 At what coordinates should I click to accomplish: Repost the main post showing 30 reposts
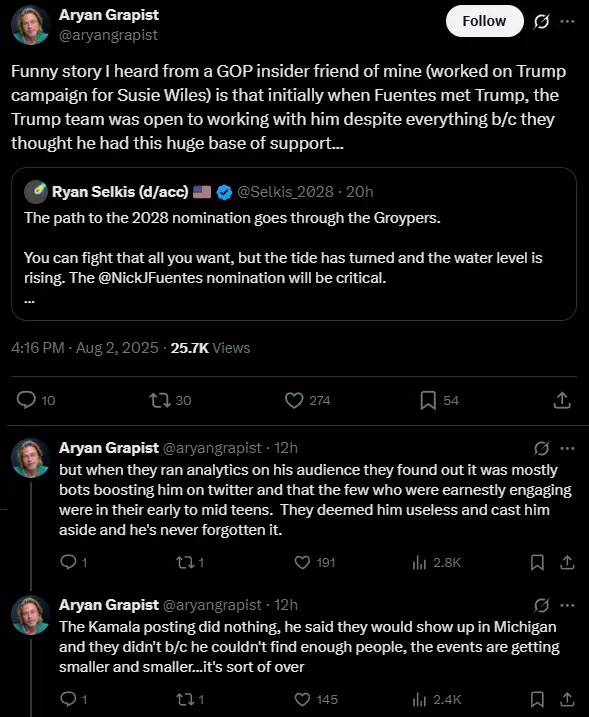point(171,401)
